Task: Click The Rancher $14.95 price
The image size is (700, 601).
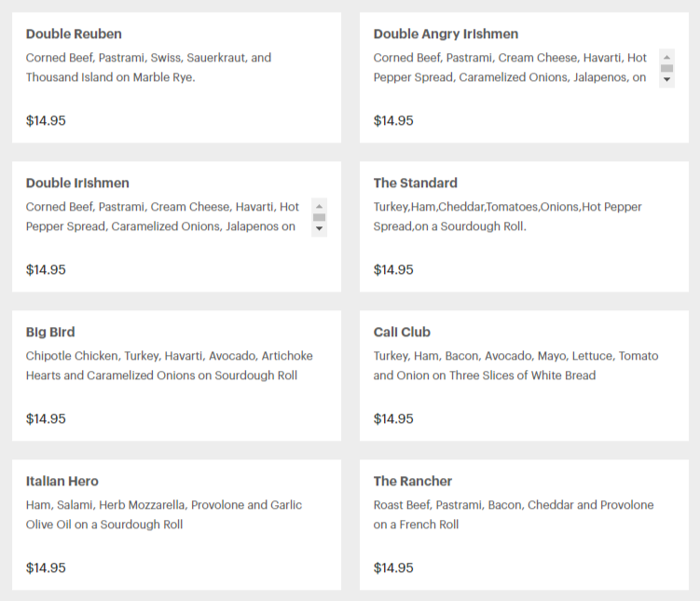Action: coord(393,567)
